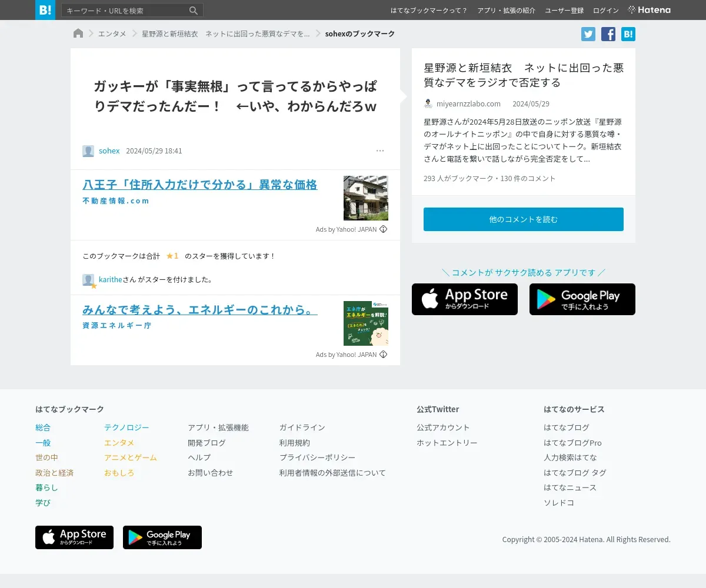
Task: Click miyearnzzlabo.com favicon
Action: (x=428, y=104)
